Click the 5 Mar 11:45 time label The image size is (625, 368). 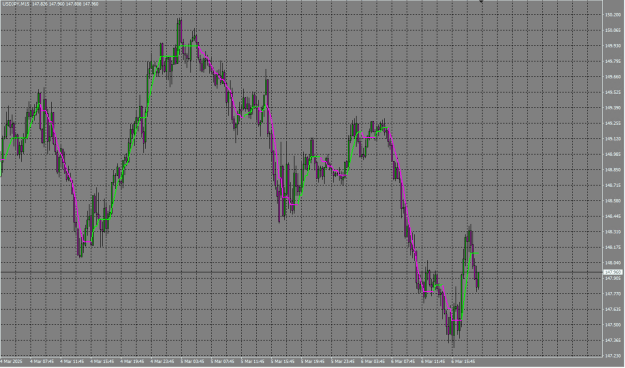click(x=253, y=362)
